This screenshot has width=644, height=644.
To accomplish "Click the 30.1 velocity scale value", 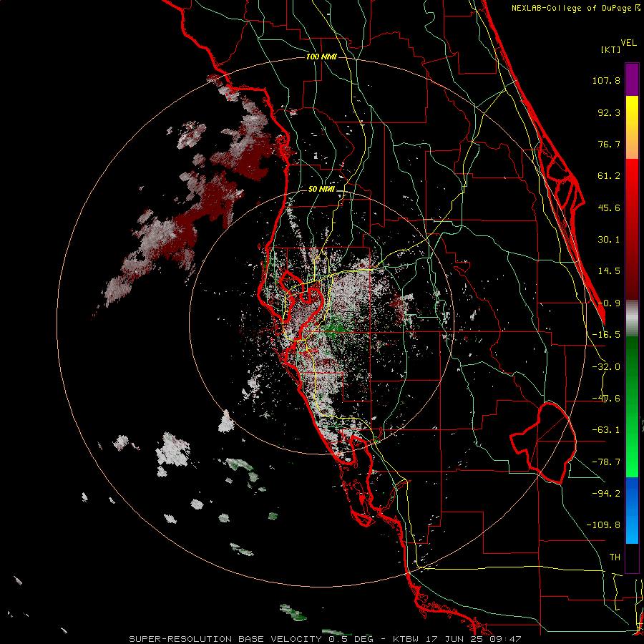I will tap(609, 240).
